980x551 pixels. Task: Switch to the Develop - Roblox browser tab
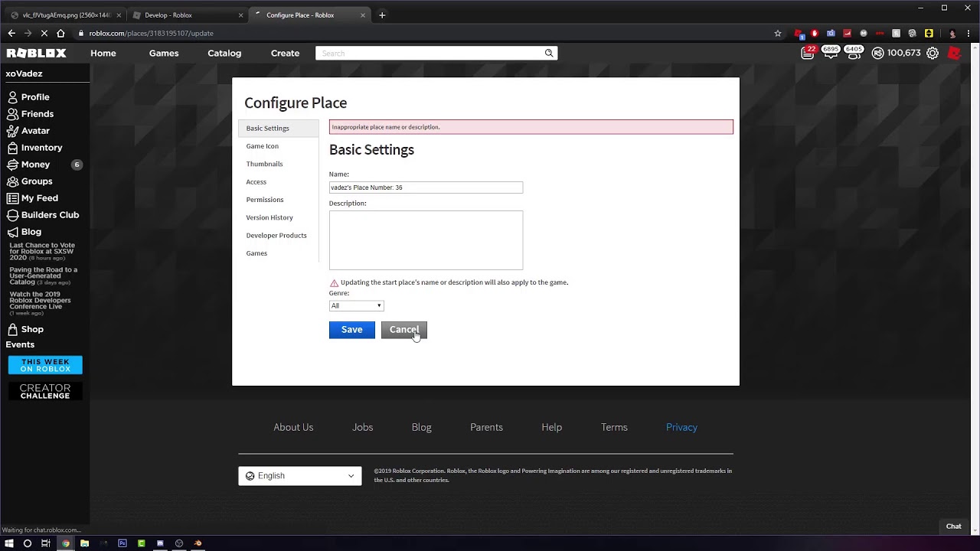click(188, 15)
